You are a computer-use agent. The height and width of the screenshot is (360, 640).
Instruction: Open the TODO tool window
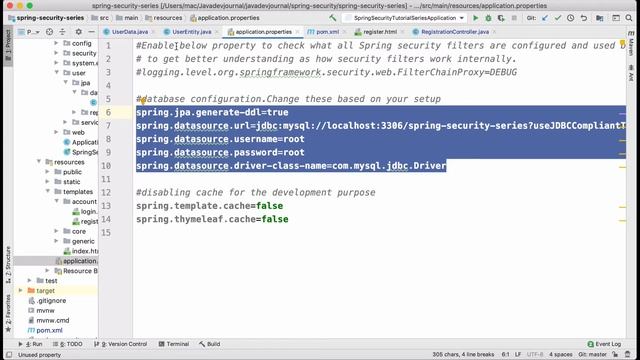(x=68, y=344)
